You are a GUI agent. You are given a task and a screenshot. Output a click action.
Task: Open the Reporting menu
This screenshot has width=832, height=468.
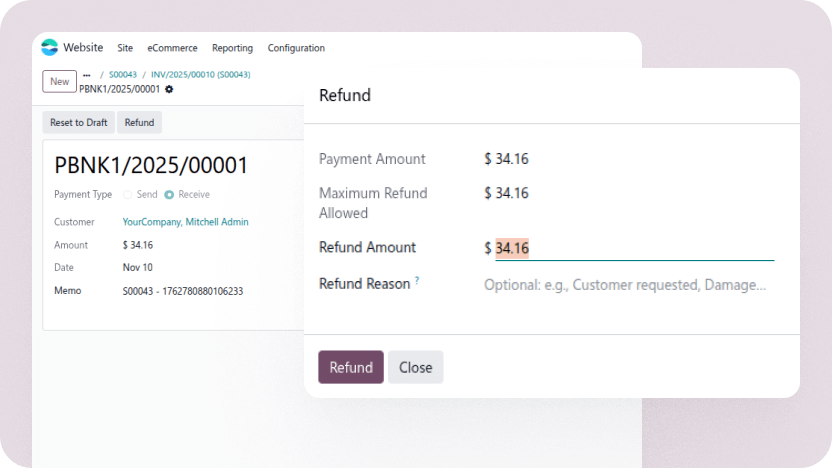point(232,48)
